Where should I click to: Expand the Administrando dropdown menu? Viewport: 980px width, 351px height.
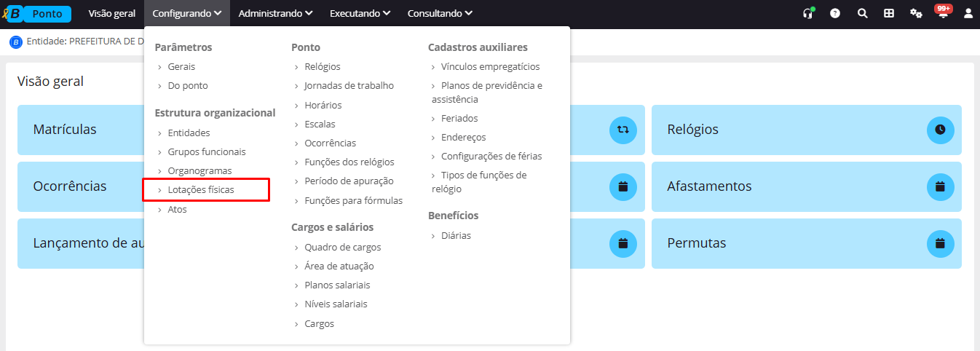tap(276, 13)
